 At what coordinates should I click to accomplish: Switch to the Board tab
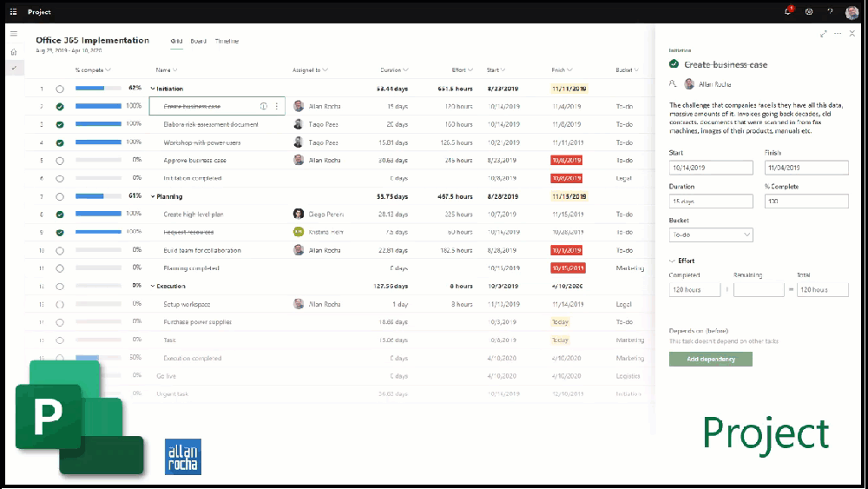pos(198,41)
